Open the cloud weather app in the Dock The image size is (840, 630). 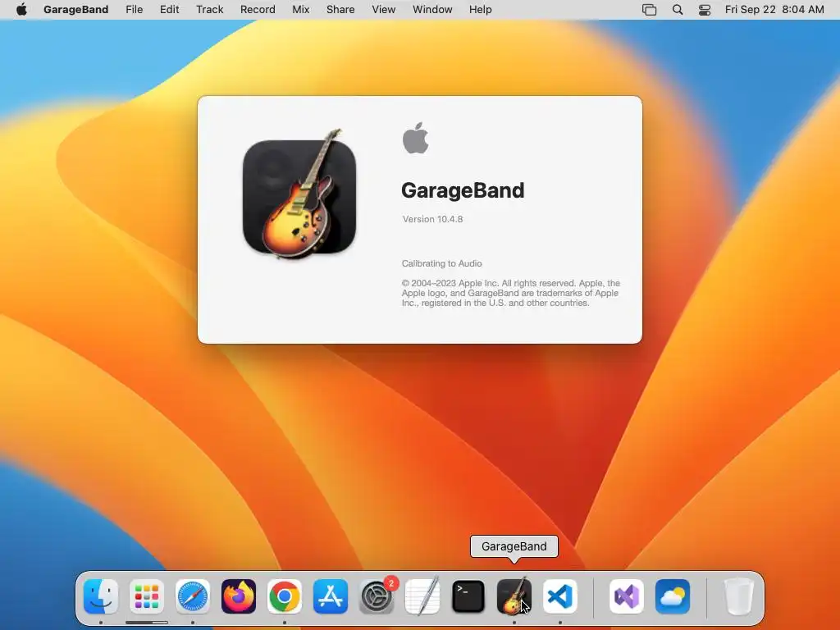tap(673, 596)
